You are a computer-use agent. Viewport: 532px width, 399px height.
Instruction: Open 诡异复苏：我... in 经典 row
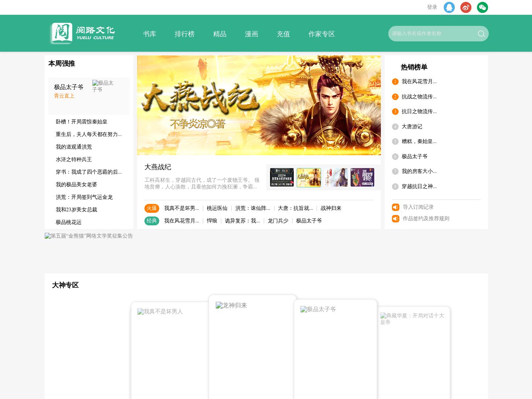[x=242, y=221]
